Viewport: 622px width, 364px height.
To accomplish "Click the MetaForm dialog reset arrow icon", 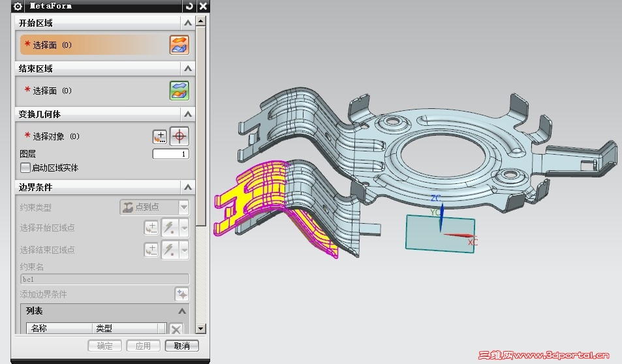I will click(x=189, y=6).
